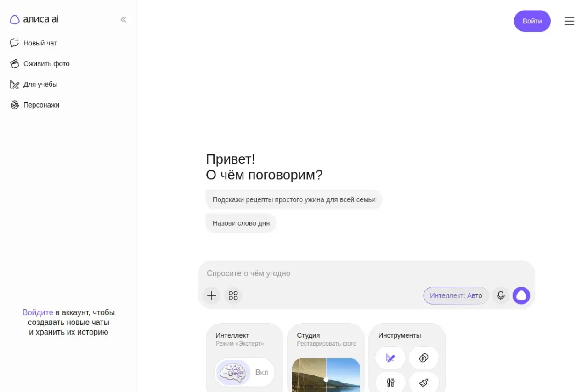Click the microphone voice input icon
588x392 pixels.
tap(501, 295)
